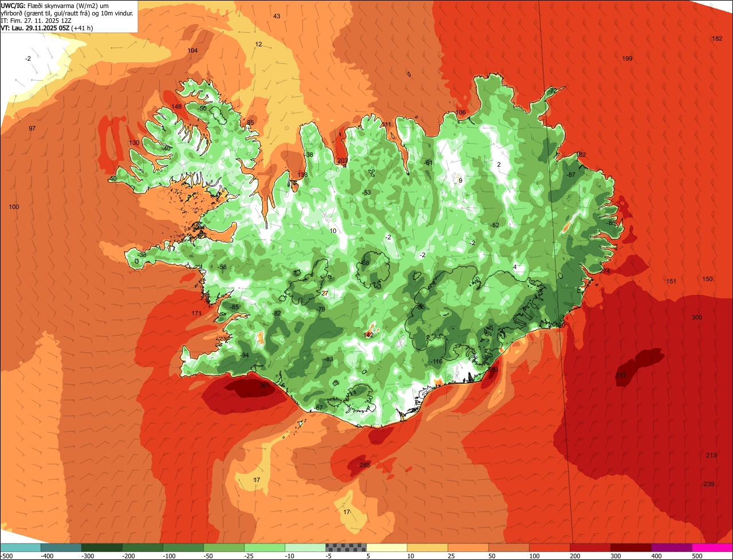Screen dimensions: 733x560
Task: Click the value 104 north of the Westfjords
Action: coord(192,50)
